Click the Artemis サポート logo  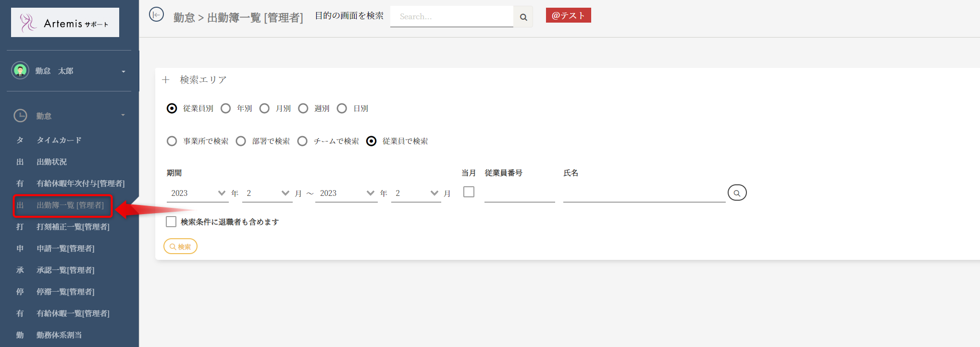pos(65,23)
